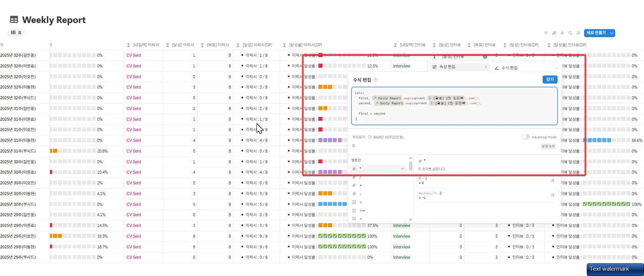Image resolution: width=644 pixels, height=276 pixels.
Task: Toggle the Advanced mode switch
Action: point(525,137)
